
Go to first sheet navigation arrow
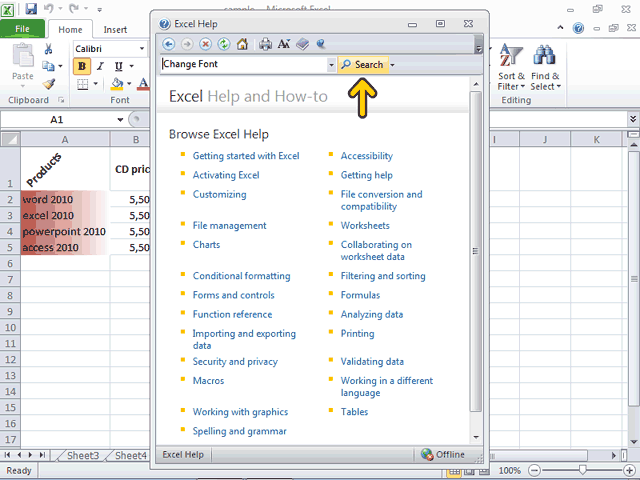[7, 455]
